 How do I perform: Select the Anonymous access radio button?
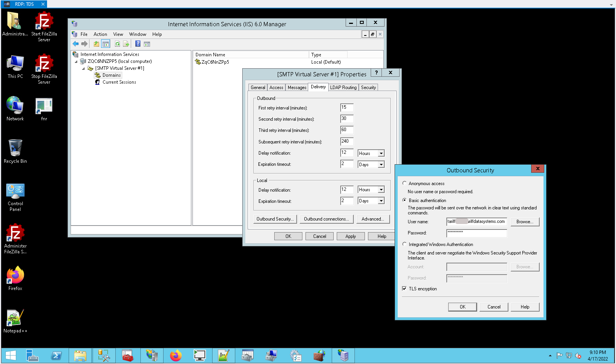404,183
